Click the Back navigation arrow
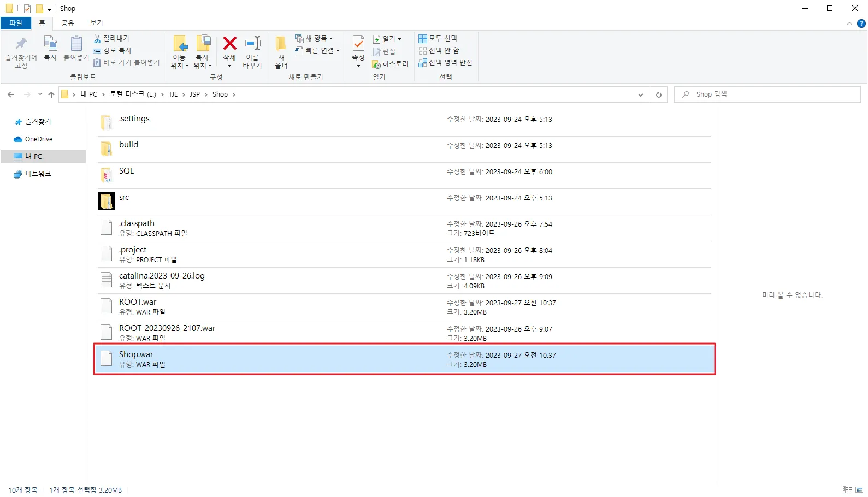Screen dimensions: 868x497 point(11,94)
